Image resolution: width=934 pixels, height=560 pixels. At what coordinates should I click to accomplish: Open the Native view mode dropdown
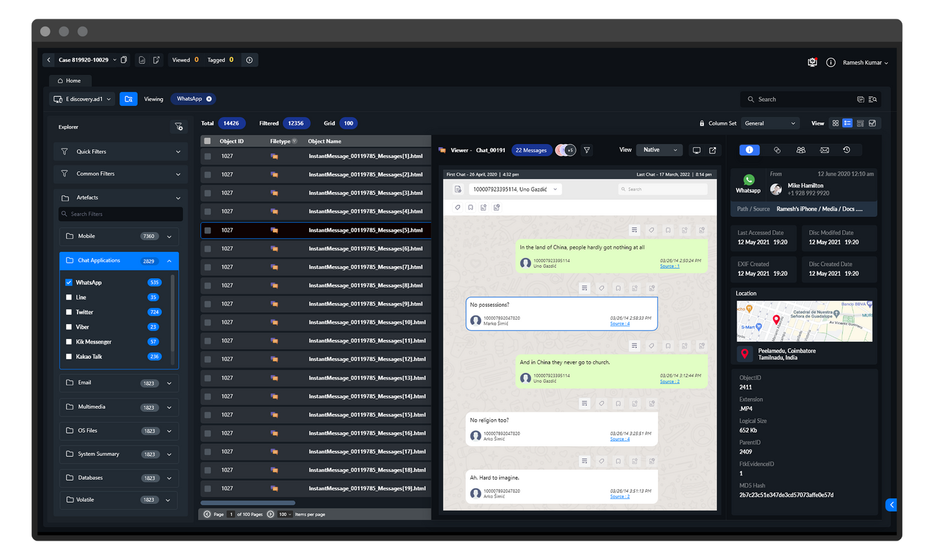pos(659,150)
